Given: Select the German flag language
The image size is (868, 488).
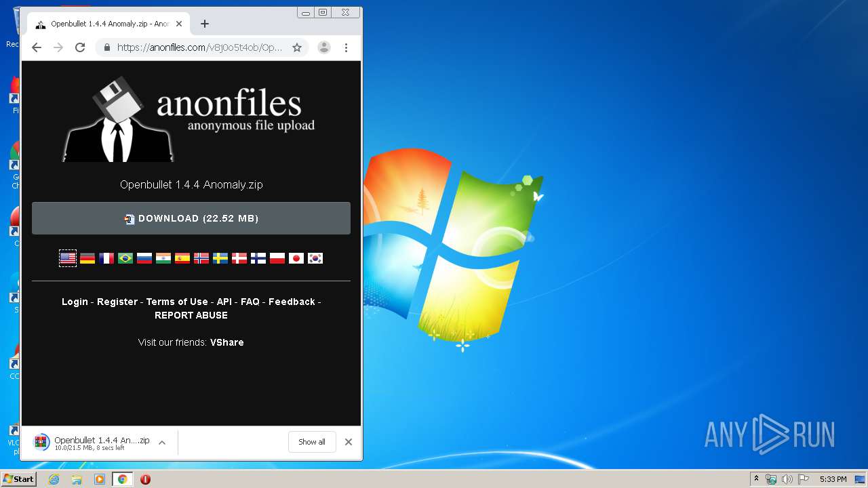Looking at the screenshot, I should [87, 258].
